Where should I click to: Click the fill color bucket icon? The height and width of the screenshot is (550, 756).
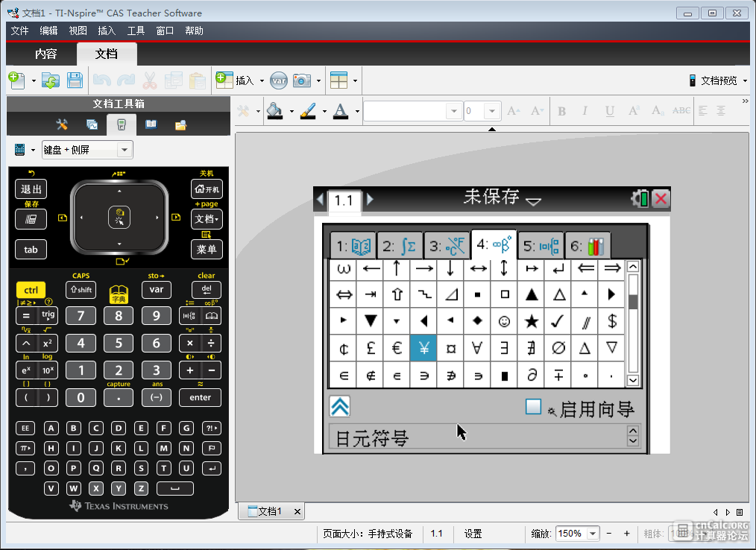[x=275, y=111]
